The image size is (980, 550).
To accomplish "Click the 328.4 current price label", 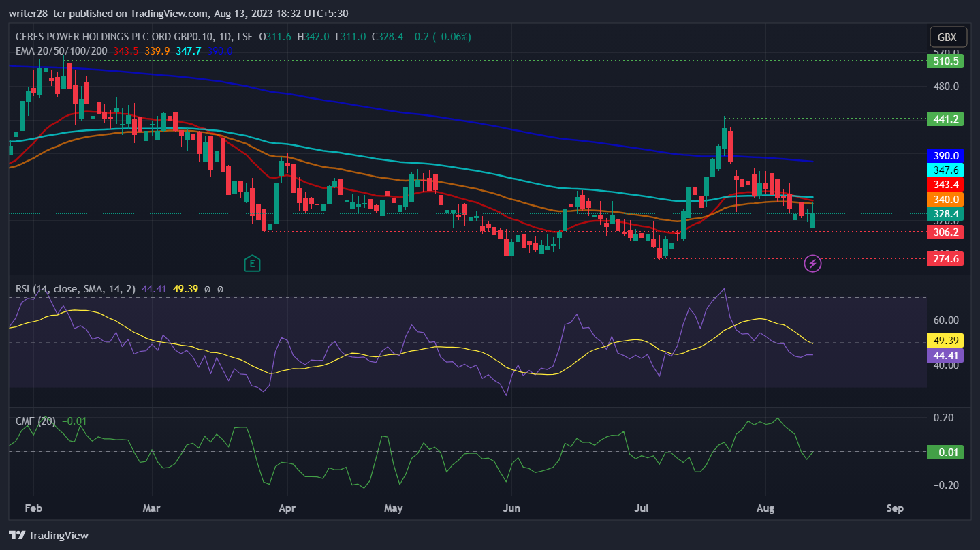I will click(945, 214).
